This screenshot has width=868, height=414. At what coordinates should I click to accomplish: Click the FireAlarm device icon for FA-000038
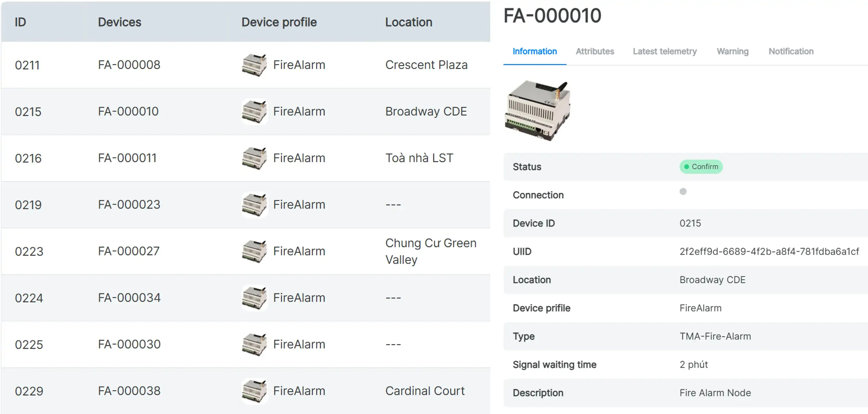pos(255,391)
